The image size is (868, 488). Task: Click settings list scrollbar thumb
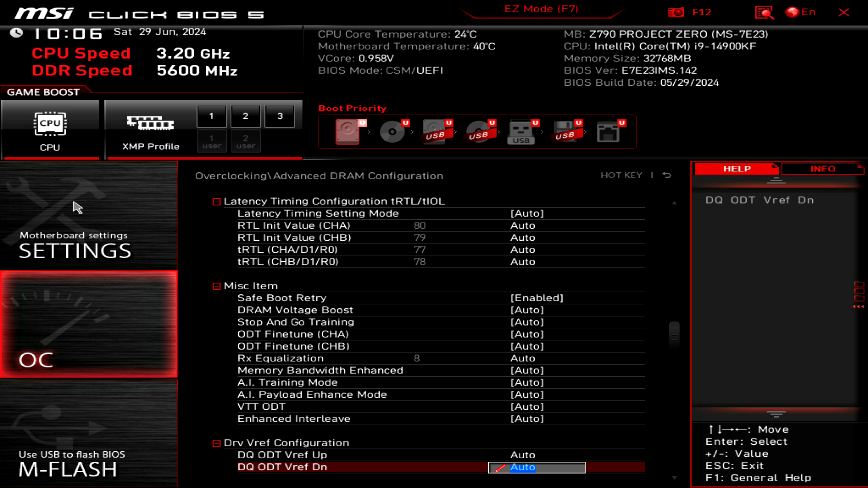pyautogui.click(x=674, y=335)
